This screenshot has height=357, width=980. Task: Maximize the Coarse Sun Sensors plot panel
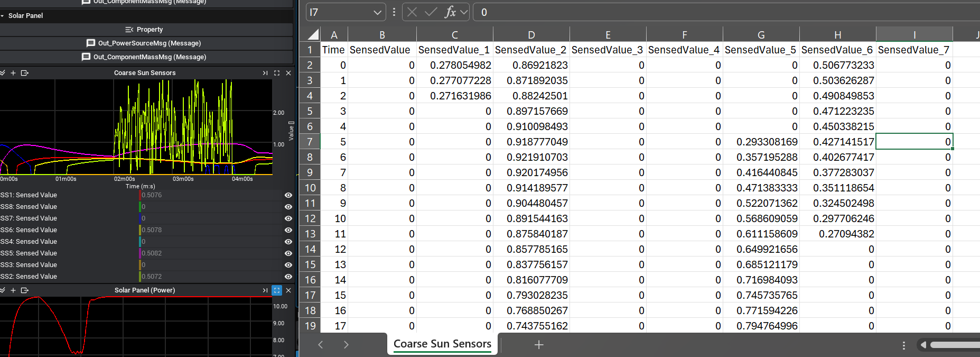coord(277,73)
